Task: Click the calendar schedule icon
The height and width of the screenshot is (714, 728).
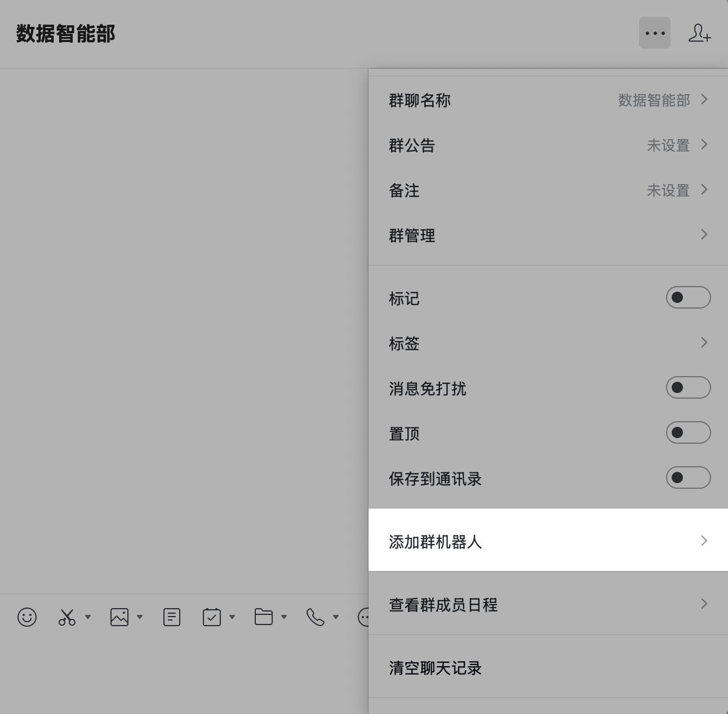Action: click(x=212, y=617)
